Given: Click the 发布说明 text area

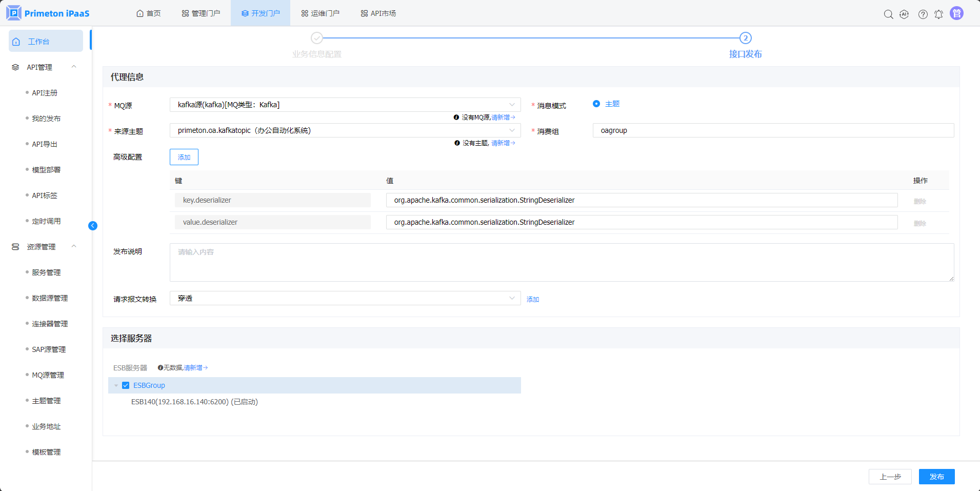Looking at the screenshot, I should coord(561,262).
